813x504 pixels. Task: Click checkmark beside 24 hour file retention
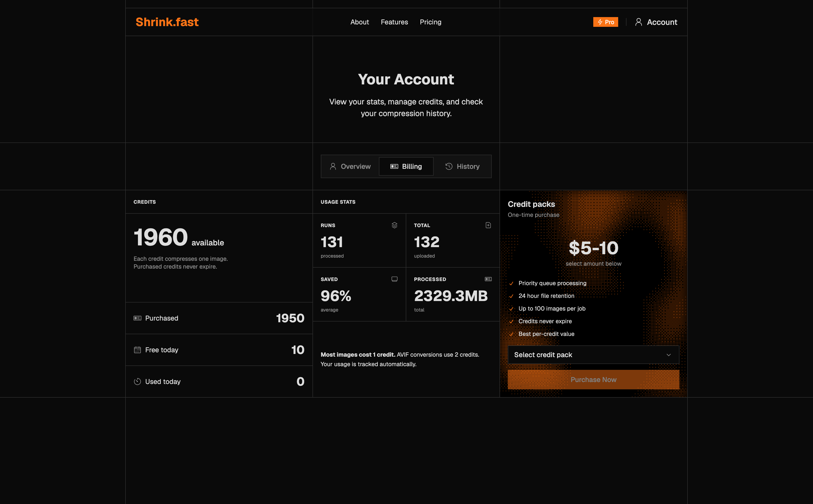click(511, 296)
